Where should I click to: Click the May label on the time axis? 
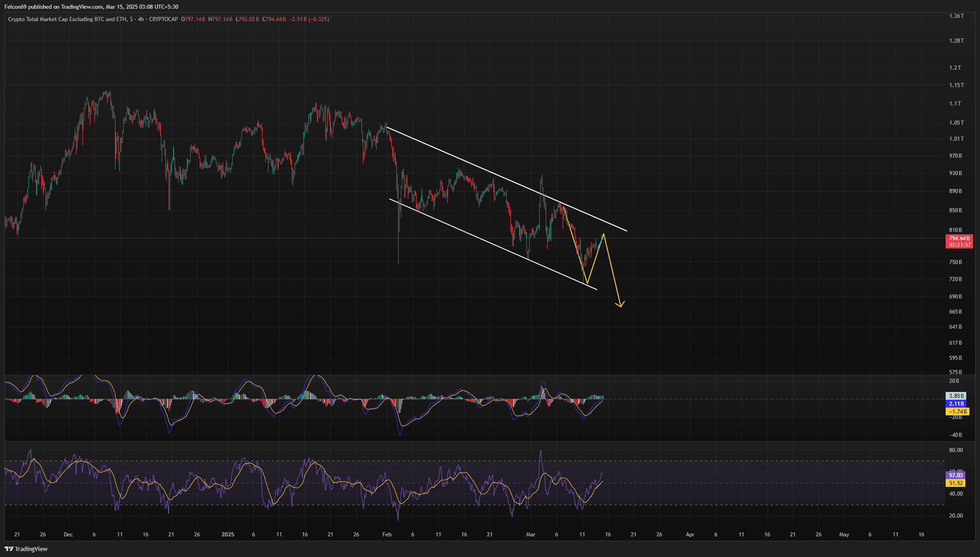tap(844, 535)
